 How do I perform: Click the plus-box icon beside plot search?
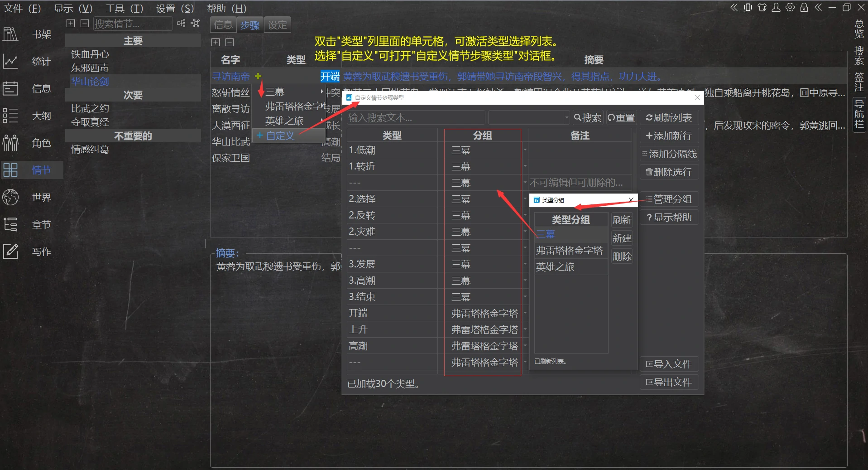click(x=71, y=23)
